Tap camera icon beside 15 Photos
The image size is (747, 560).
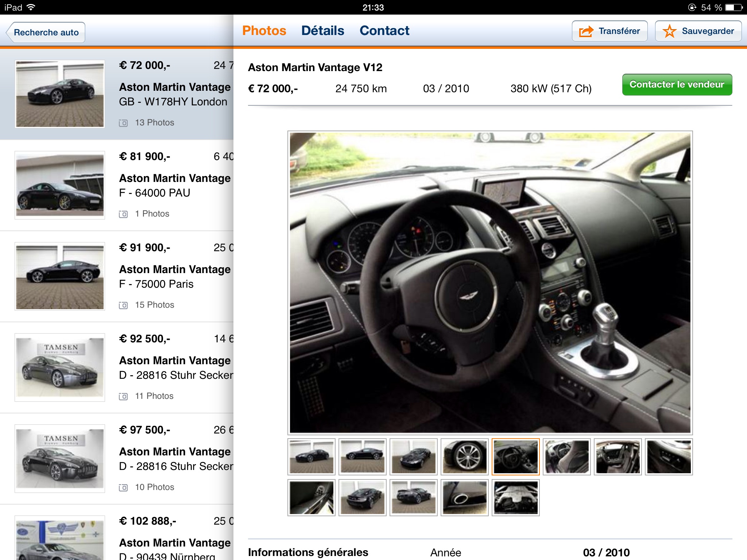click(123, 305)
